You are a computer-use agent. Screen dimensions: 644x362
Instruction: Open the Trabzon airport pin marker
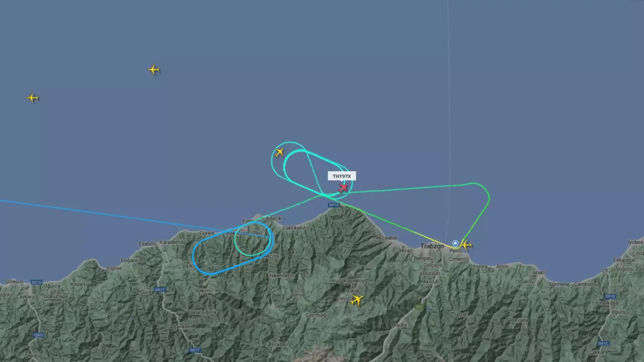coord(455,243)
